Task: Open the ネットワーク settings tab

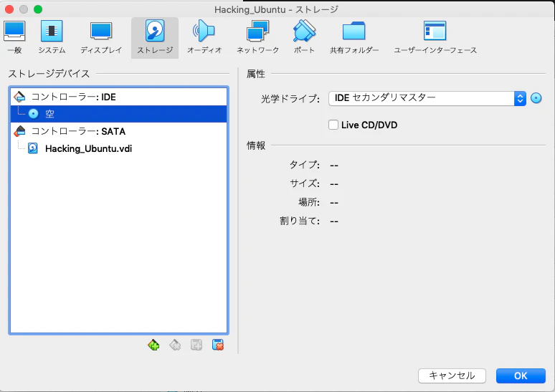Action: [257, 37]
